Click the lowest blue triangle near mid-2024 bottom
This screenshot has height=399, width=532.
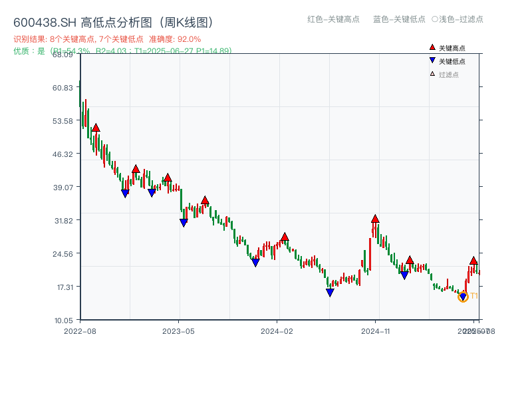329,292
